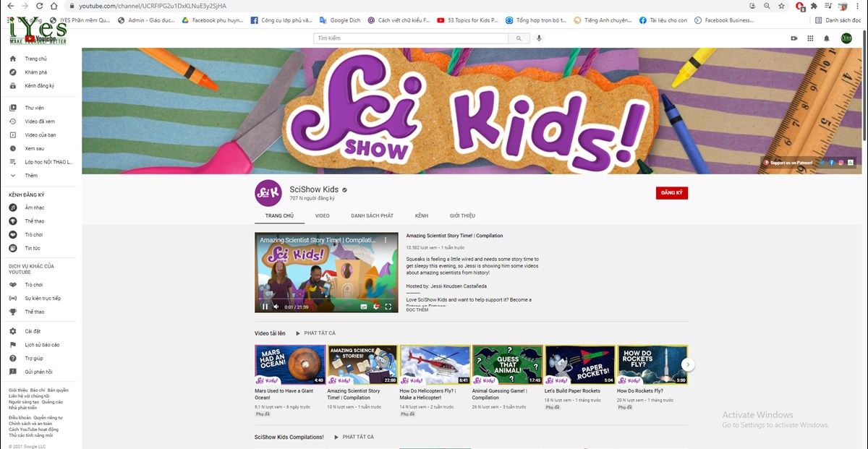Image resolution: width=868 pixels, height=449 pixels.
Task: Bookmark this page with the star icon
Action: tap(781, 6)
